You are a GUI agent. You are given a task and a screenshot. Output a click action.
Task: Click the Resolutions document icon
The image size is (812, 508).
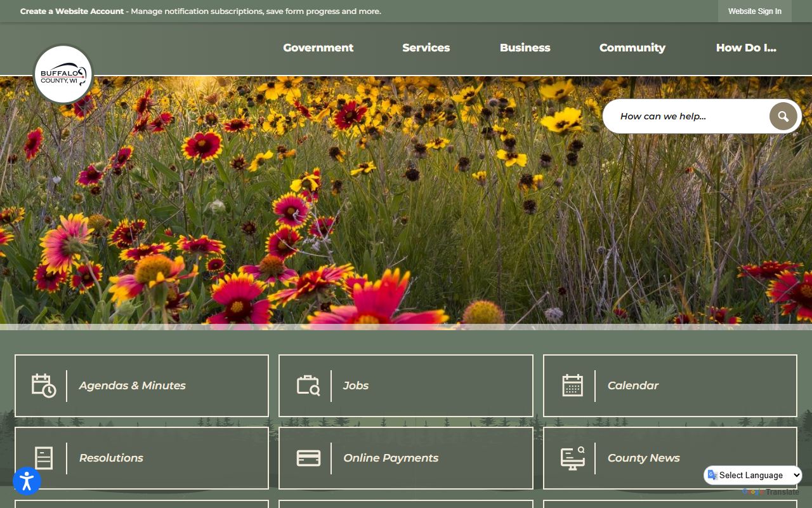[44, 458]
